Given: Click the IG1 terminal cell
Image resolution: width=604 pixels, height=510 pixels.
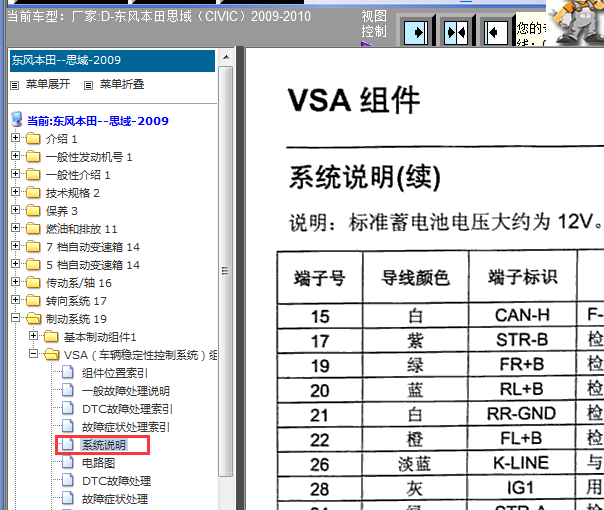Looking at the screenshot, I should 522,488.
